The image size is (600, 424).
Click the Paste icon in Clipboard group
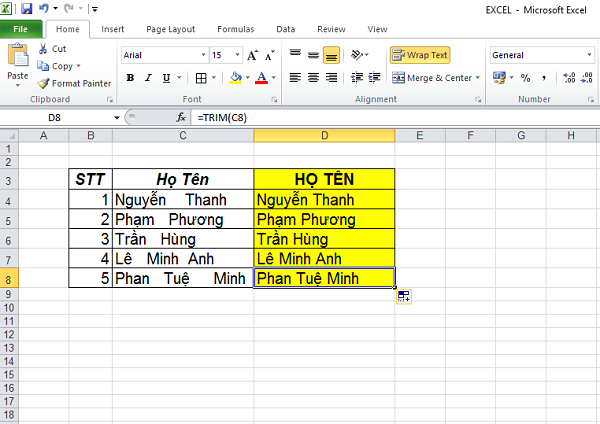click(x=17, y=58)
